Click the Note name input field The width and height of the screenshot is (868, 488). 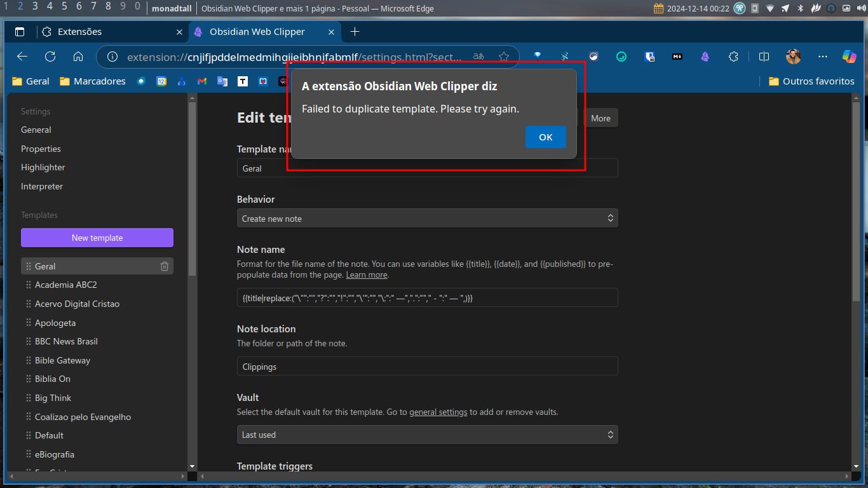pos(428,297)
